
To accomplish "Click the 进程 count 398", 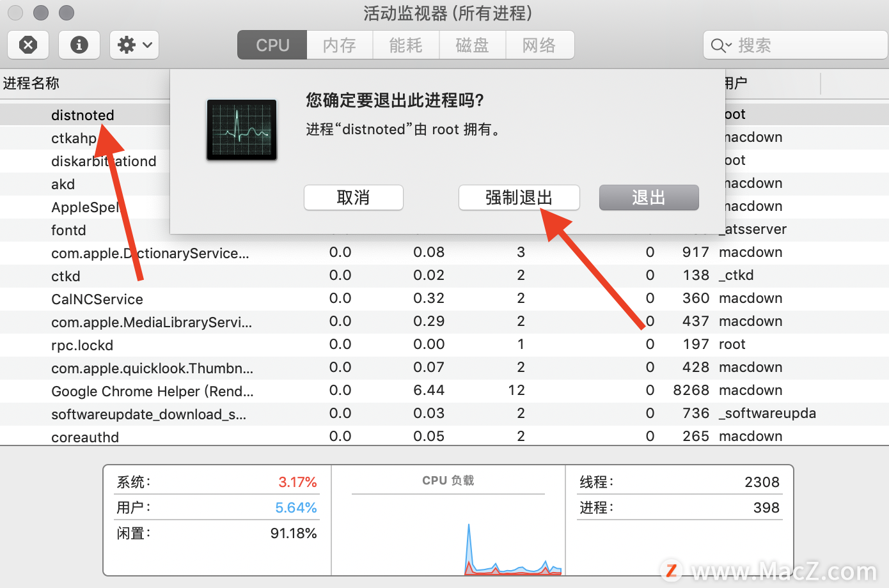I will pos(766,507).
